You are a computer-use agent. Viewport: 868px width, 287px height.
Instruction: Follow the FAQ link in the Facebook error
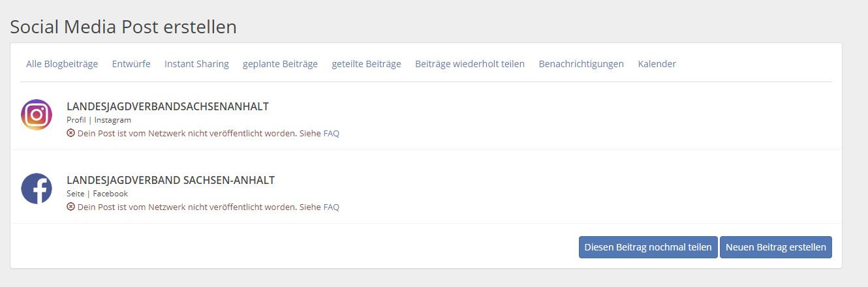332,207
